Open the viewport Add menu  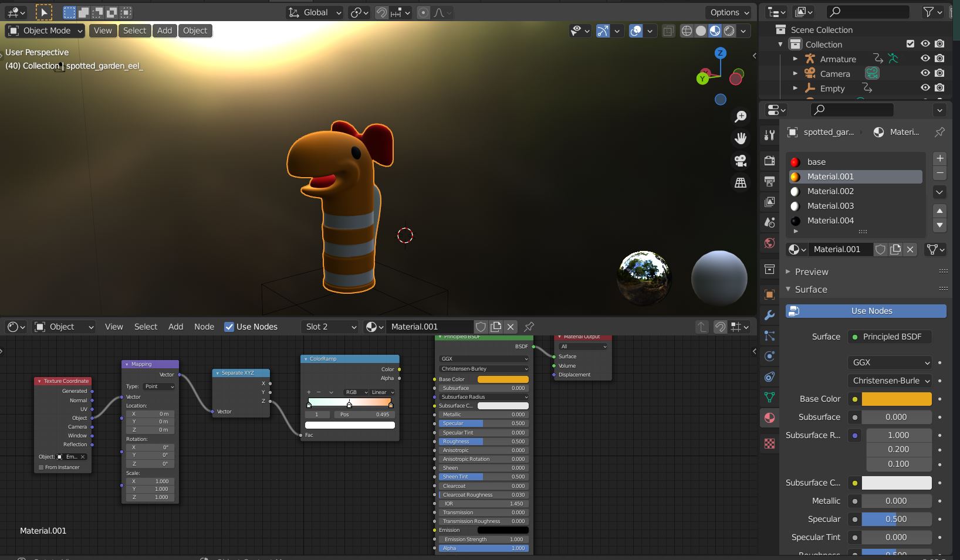165,30
